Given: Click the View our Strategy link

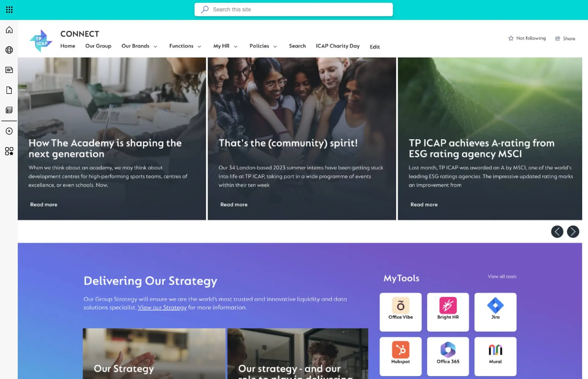Looking at the screenshot, I should pyautogui.click(x=162, y=307).
